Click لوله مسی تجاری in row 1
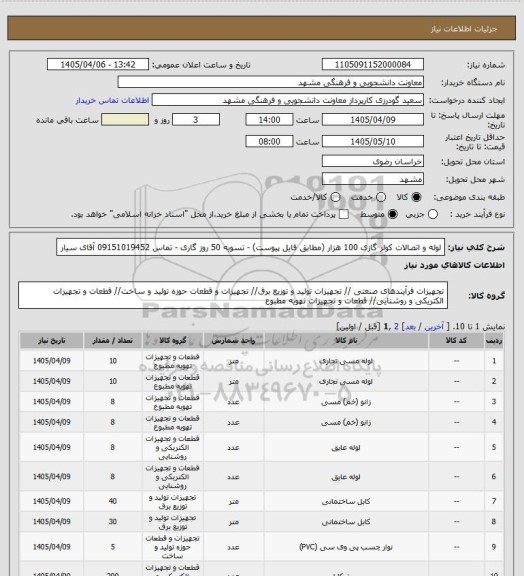This screenshot has width=524, height=576. click(346, 361)
